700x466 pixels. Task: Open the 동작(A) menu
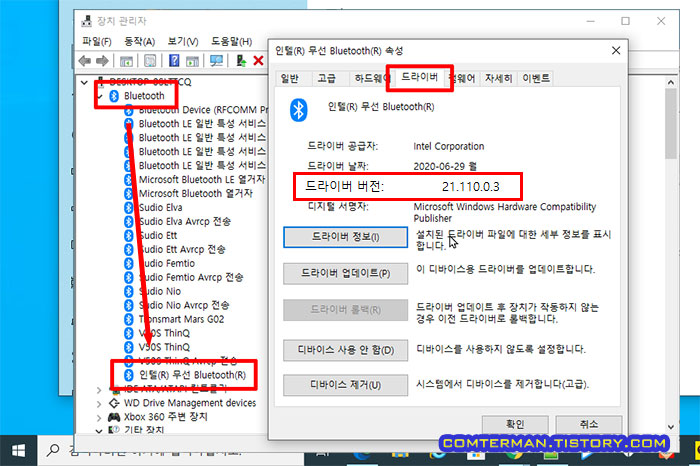click(x=139, y=42)
